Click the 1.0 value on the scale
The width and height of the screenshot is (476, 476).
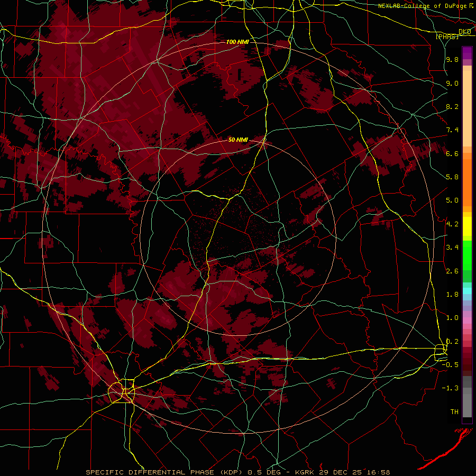[452, 318]
